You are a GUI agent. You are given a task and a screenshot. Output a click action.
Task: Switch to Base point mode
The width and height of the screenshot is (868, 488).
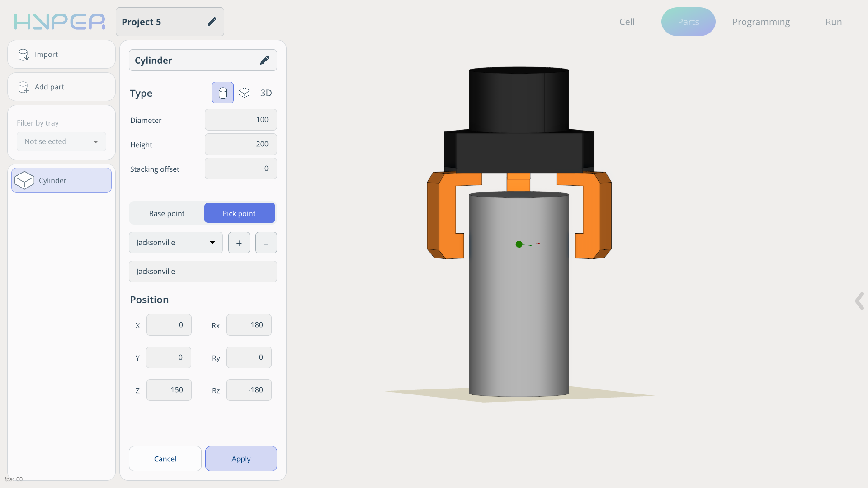tap(167, 213)
